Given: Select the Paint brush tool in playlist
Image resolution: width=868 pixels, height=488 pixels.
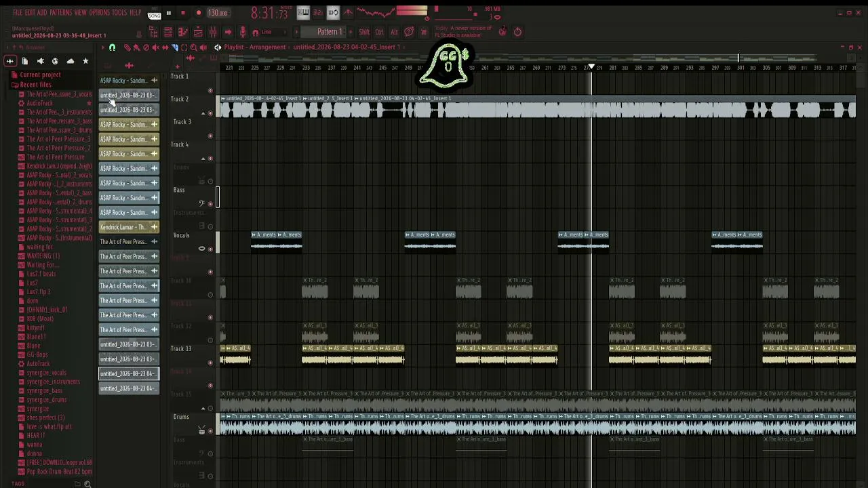Looking at the screenshot, I should click(136, 47).
